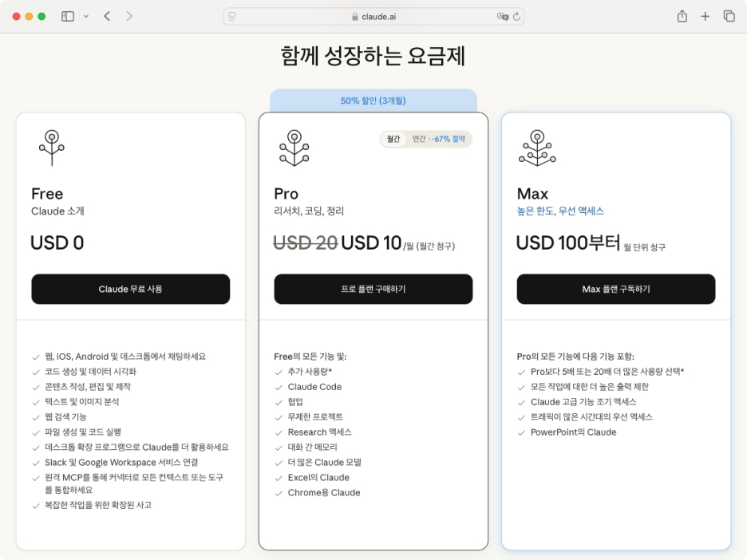Click the USD 100부터 price
This screenshot has width=747, height=560.
click(x=568, y=243)
